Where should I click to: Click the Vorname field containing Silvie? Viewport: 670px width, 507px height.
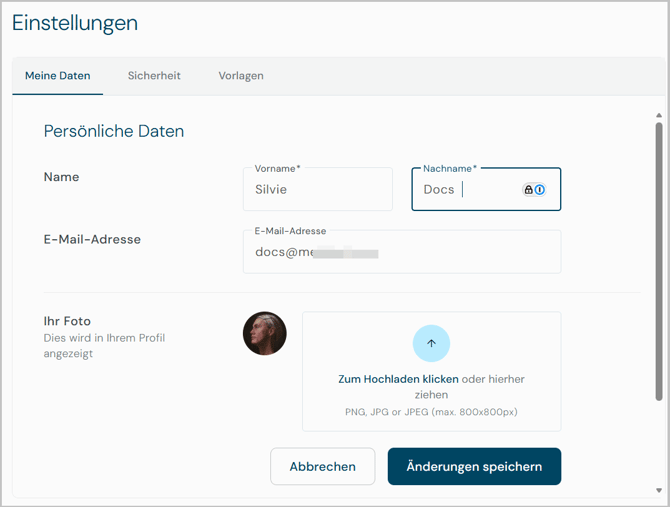[317, 189]
